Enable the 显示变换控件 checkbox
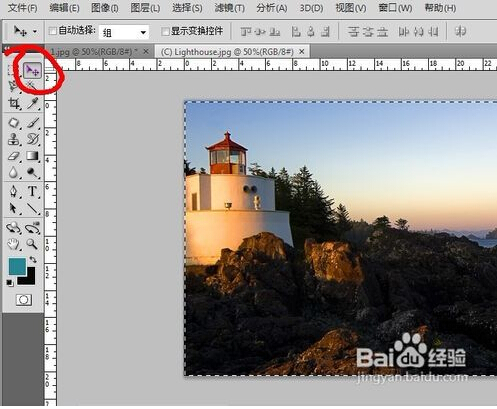Image resolution: width=497 pixels, height=409 pixels. point(165,31)
